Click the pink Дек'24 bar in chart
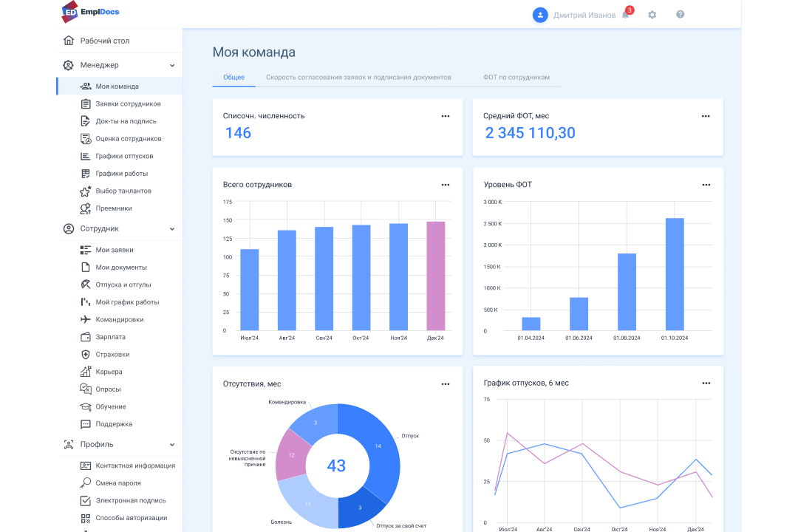This screenshot has height=532, width=798. (x=435, y=276)
